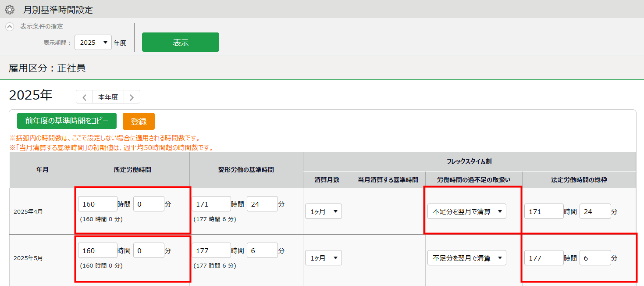Viewport: 644px width, 286px height.
Task: Click 所定労働時間 hours field for April 2025
Action: tap(98, 204)
